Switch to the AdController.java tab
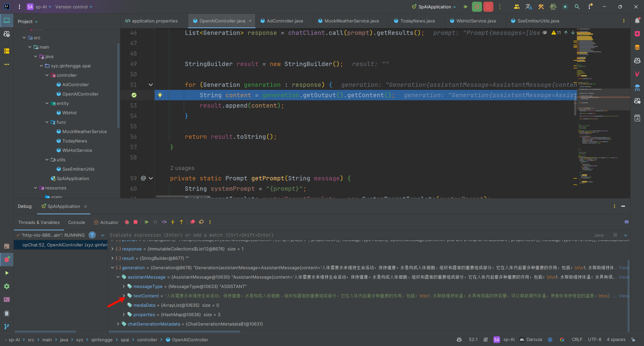 284,21
